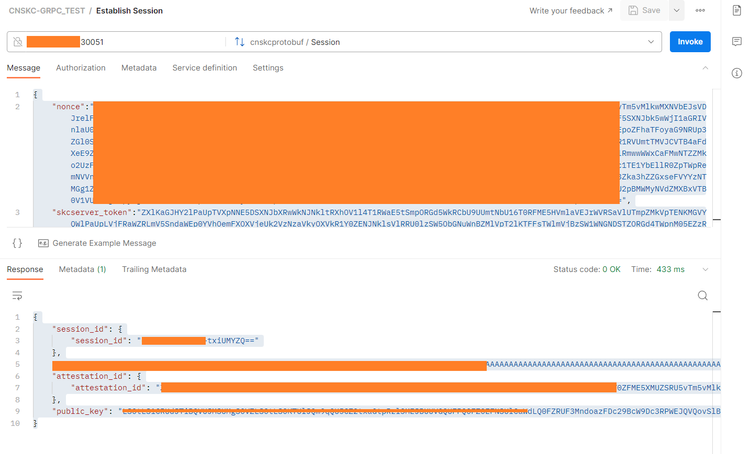Image resolution: width=750 pixels, height=454 pixels.
Task: Open the info panel icon
Action: point(737,73)
